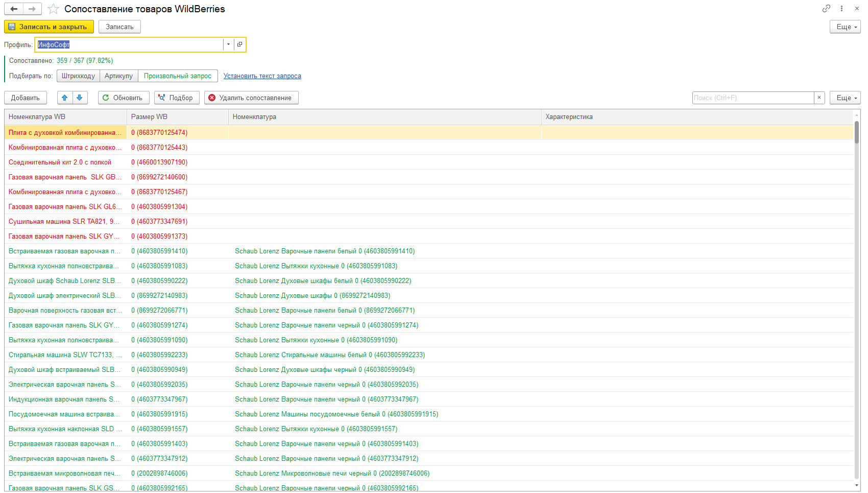Copy link to this form
868x493 pixels.
pyautogui.click(x=826, y=8)
